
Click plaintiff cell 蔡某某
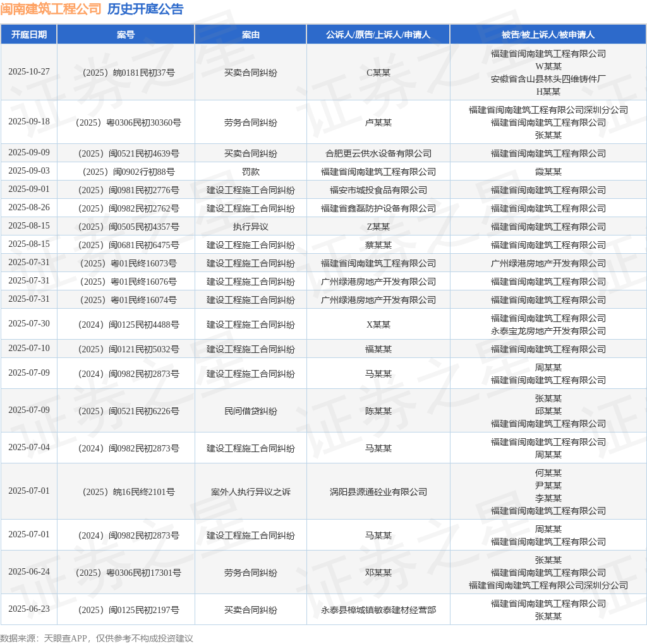pyautogui.click(x=378, y=245)
